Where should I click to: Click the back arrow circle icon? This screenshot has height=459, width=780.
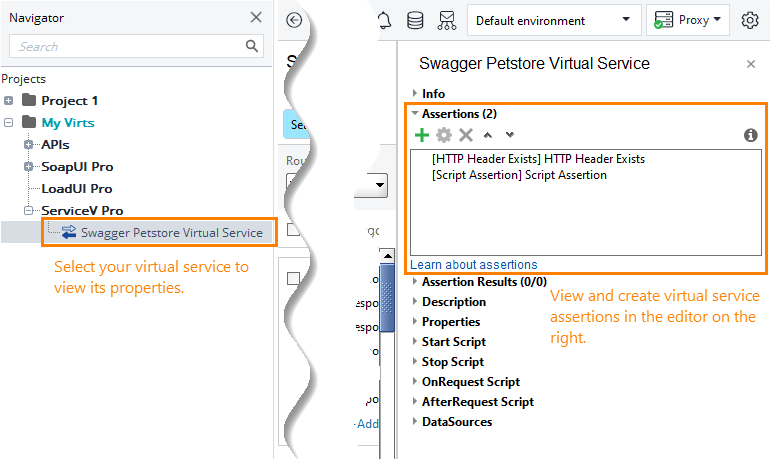[294, 20]
